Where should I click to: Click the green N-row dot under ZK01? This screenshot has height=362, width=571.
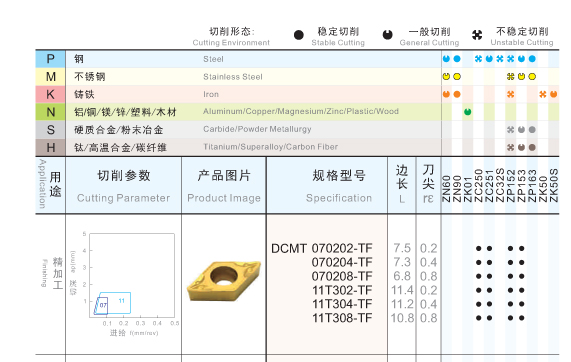tap(468, 112)
